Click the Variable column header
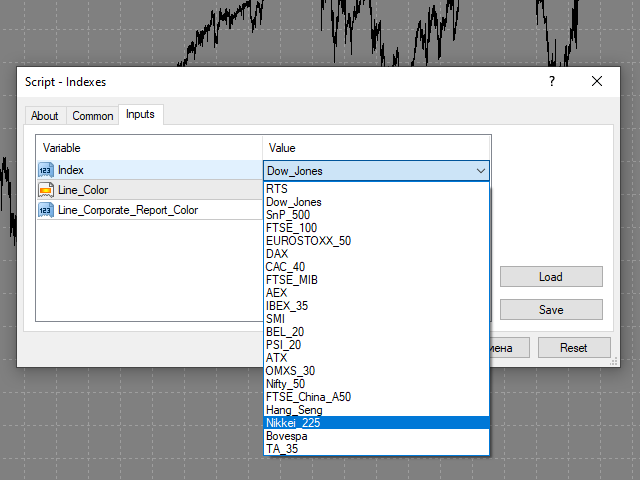This screenshot has height=480, width=640. [x=149, y=148]
